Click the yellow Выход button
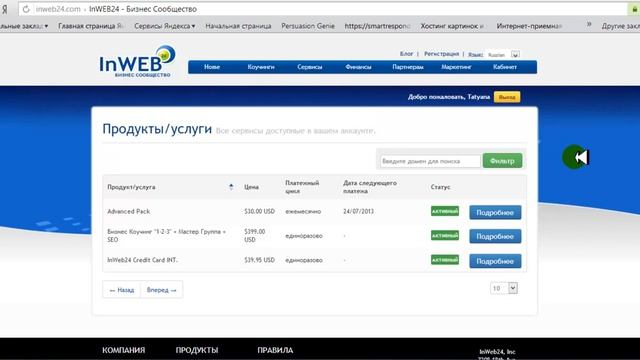This screenshot has width=640, height=360. click(507, 97)
